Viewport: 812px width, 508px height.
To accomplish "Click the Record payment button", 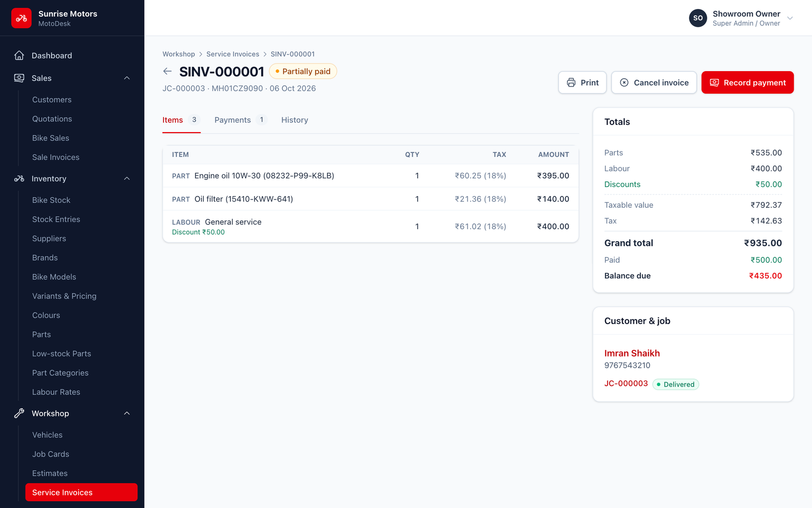I will (748, 82).
